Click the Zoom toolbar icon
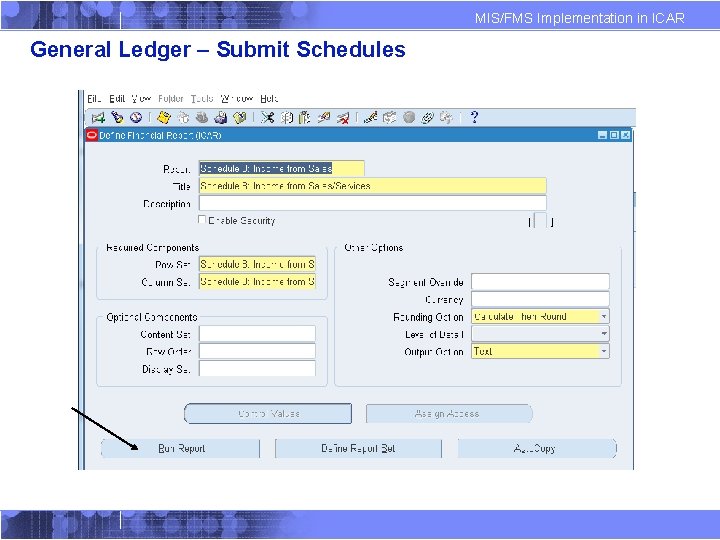The width and height of the screenshot is (720, 540). point(389,118)
